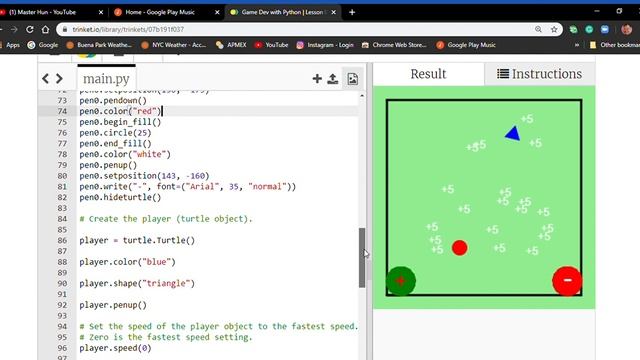Click the red minus circle in game

pyautogui.click(x=567, y=281)
